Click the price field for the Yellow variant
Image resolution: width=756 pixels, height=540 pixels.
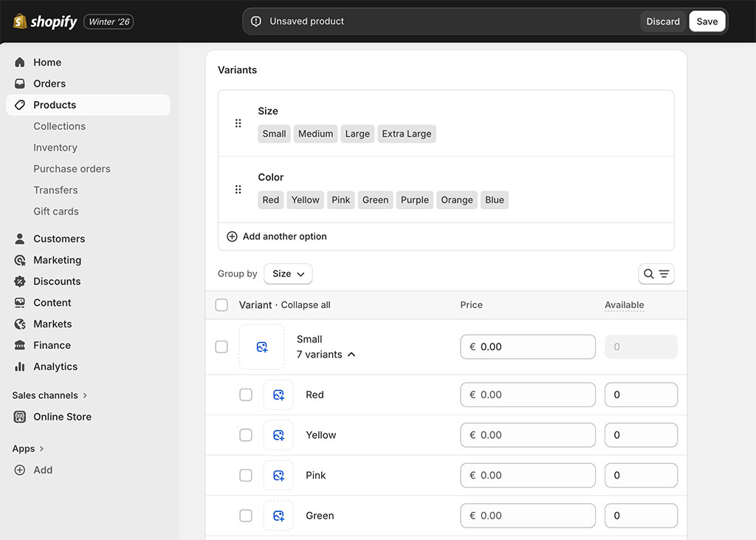pos(528,435)
